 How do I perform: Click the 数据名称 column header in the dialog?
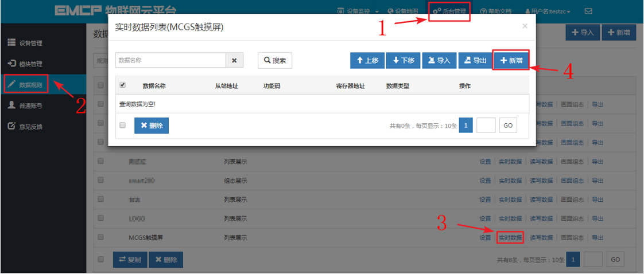click(x=154, y=86)
